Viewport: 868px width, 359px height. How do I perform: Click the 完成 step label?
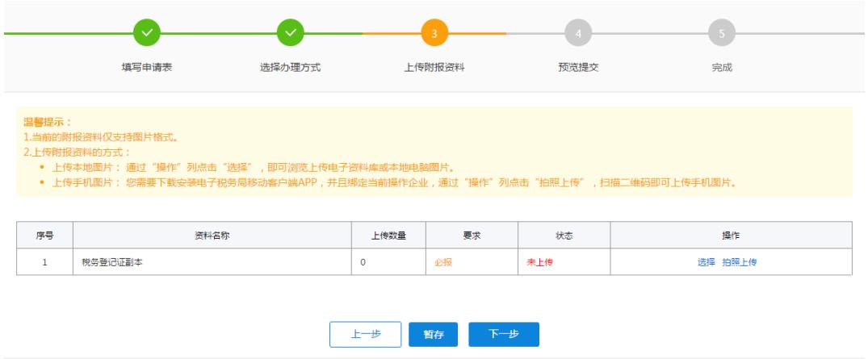point(722,67)
